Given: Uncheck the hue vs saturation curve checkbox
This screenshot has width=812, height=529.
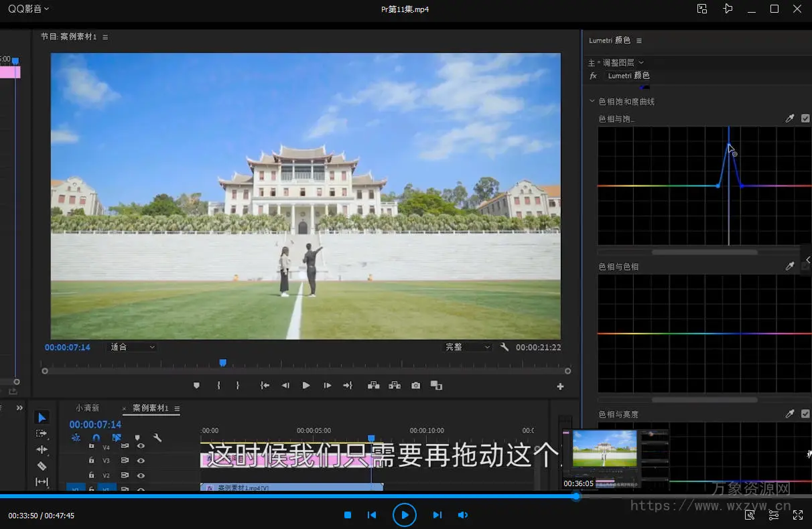Looking at the screenshot, I should (805, 119).
